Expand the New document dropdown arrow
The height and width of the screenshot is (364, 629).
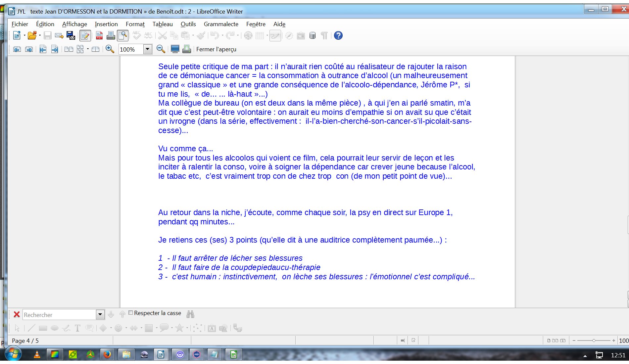(x=24, y=35)
